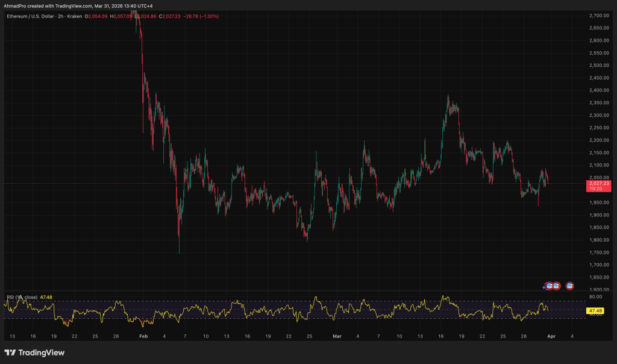The width and height of the screenshot is (617, 364).
Task: Select the 2h timeframe in the chart legend
Action: [x=61, y=17]
